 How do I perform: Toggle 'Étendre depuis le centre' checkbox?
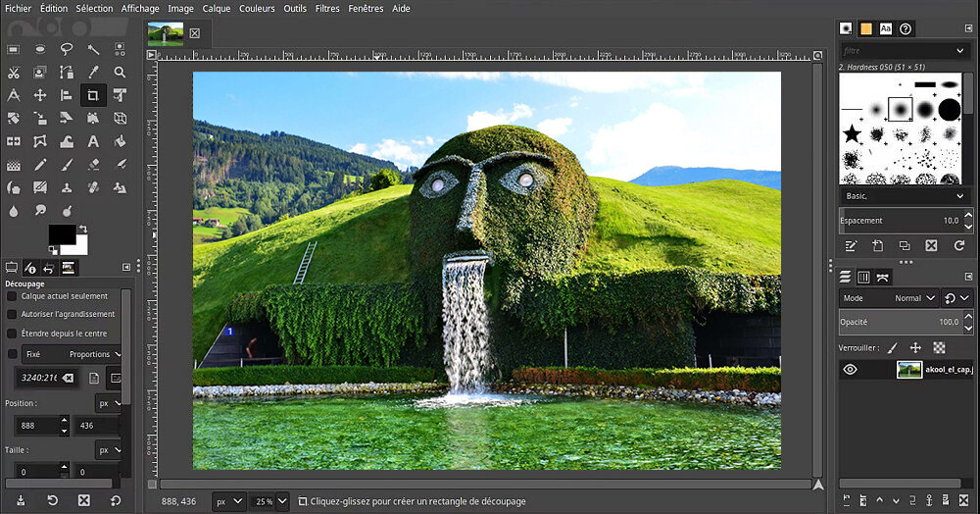pos(12,333)
